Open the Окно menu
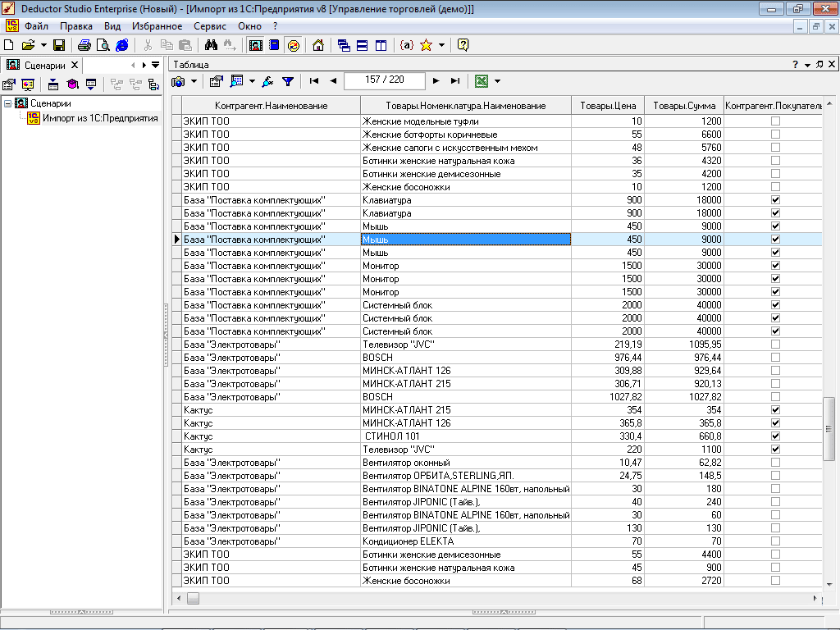 (x=249, y=26)
